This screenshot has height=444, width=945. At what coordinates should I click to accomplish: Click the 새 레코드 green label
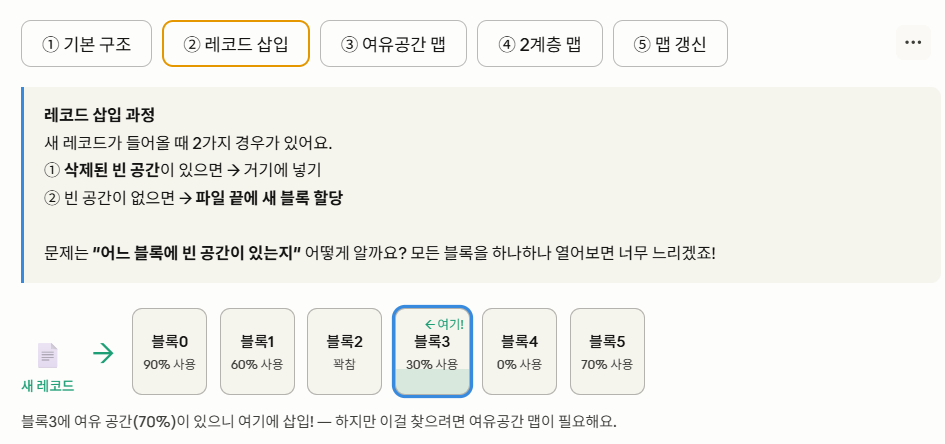(48, 386)
